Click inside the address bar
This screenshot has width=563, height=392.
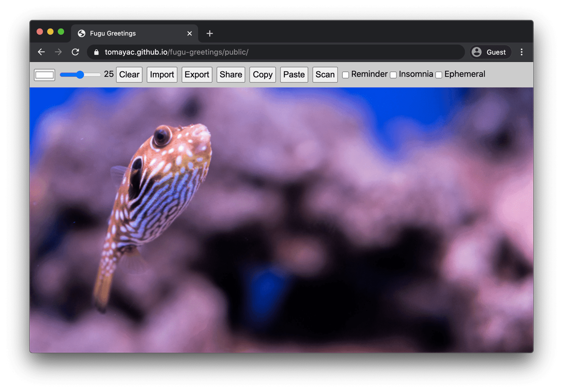pyautogui.click(x=246, y=52)
